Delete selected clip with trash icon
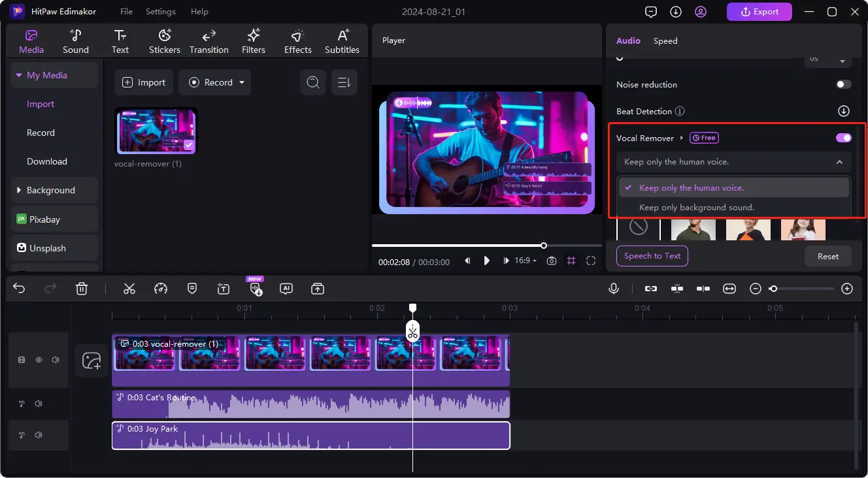The height and width of the screenshot is (478, 868). [82, 289]
